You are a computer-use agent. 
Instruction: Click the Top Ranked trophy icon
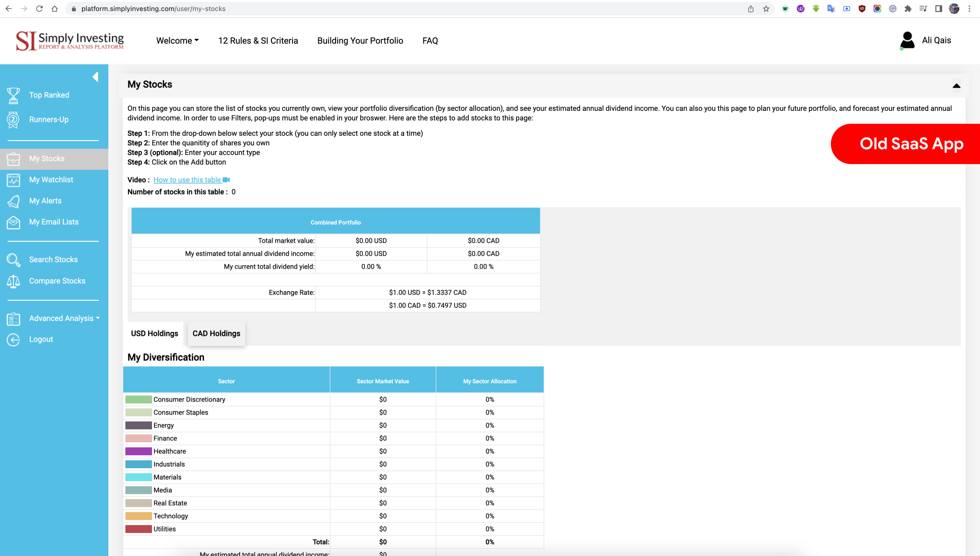[13, 95]
